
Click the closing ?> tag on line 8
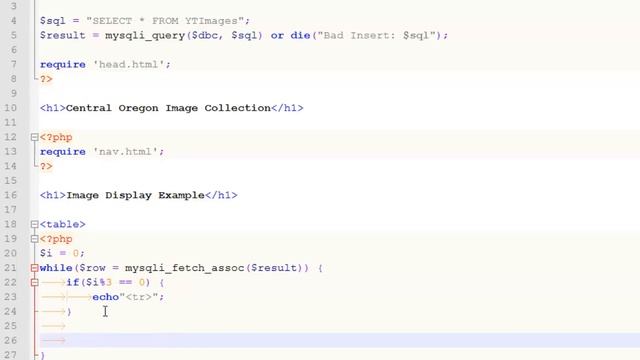pos(46,79)
